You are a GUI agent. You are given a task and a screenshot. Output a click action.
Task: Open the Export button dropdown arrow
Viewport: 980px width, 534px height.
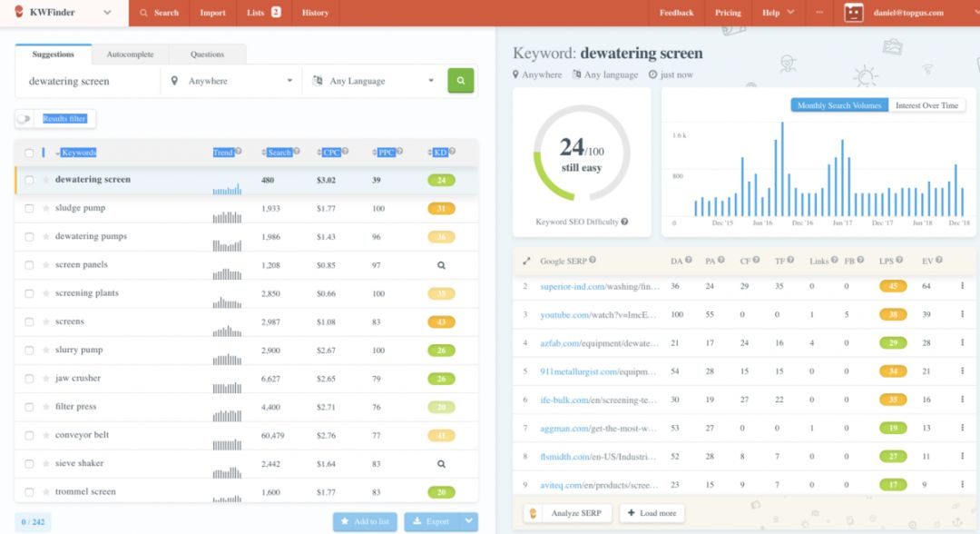(468, 521)
